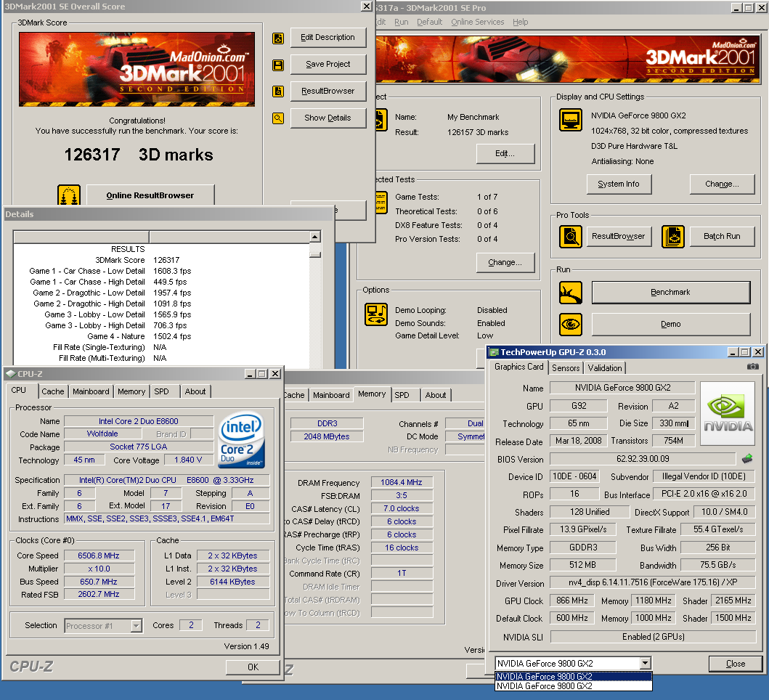Click Change... button under Selected Tests
Image resolution: width=769 pixels, height=700 pixels.
[505, 262]
